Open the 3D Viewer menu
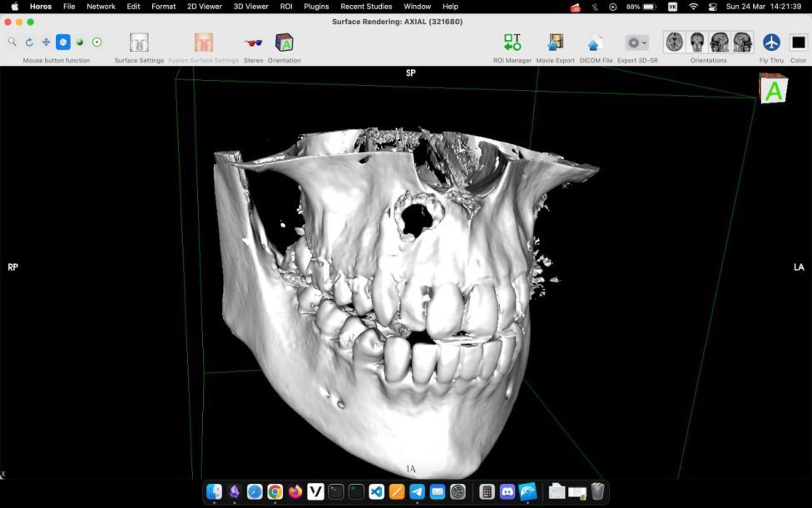This screenshot has width=812, height=508. tap(250, 7)
